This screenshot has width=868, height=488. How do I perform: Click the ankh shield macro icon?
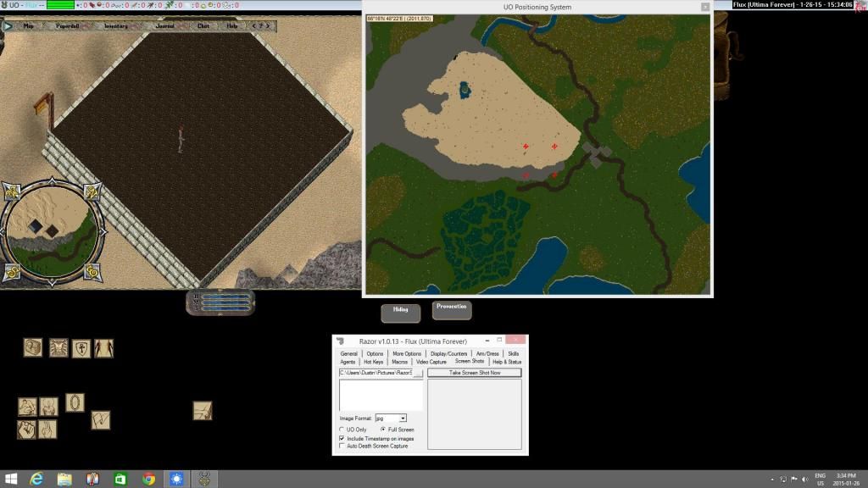coord(81,348)
